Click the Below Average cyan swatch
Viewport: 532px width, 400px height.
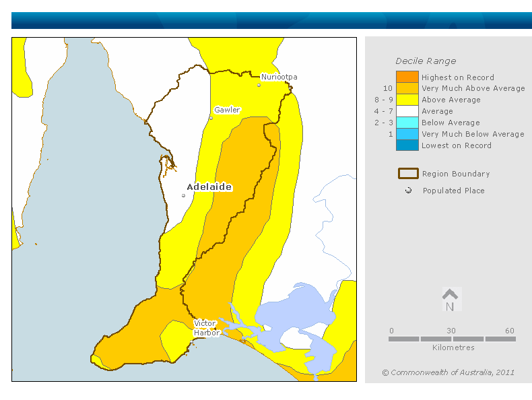click(407, 123)
